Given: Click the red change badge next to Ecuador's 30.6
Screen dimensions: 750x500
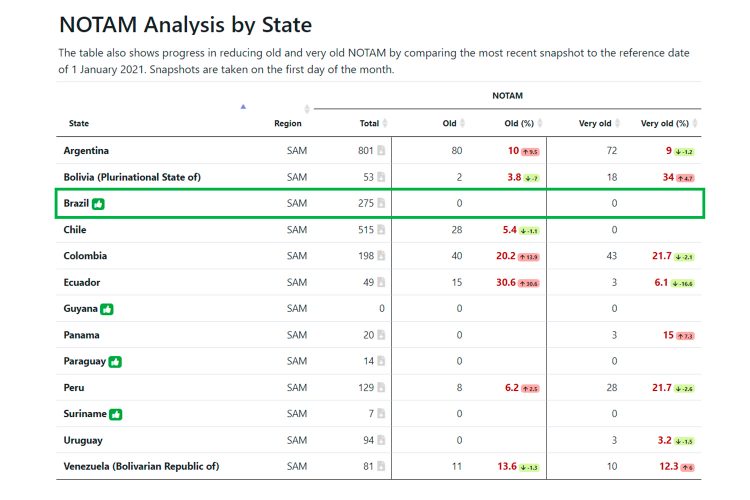Looking at the screenshot, I should coord(529,283).
